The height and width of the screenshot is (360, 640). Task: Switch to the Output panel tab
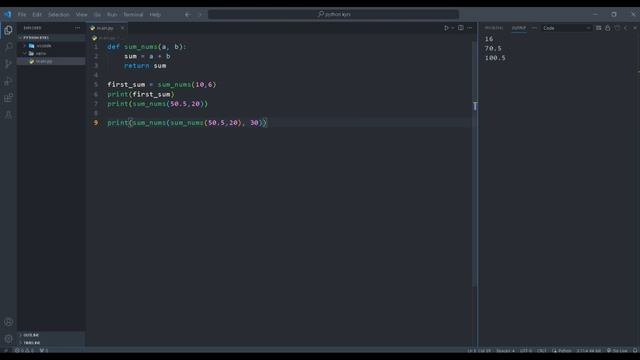(519, 28)
